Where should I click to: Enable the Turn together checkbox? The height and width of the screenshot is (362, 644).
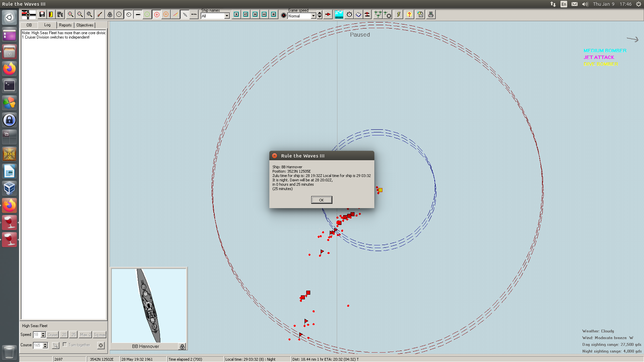point(65,345)
